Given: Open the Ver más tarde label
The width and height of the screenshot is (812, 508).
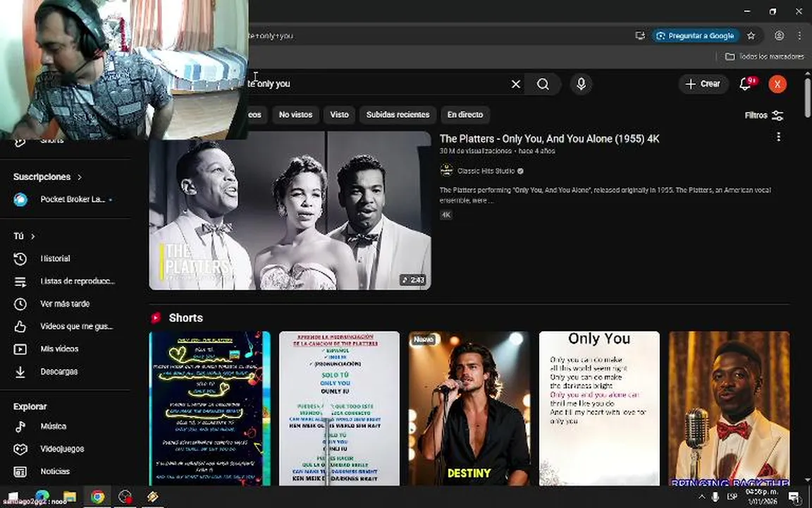Looking at the screenshot, I should point(65,304).
